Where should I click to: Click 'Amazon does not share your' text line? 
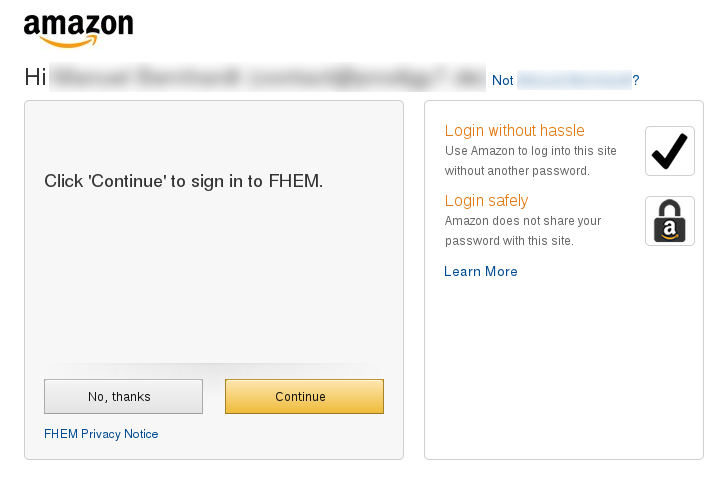coord(523,221)
